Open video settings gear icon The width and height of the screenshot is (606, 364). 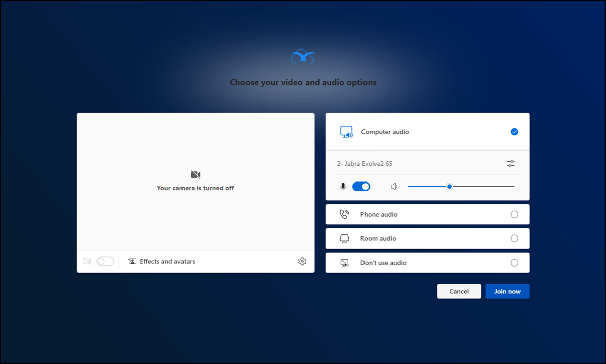click(x=302, y=261)
